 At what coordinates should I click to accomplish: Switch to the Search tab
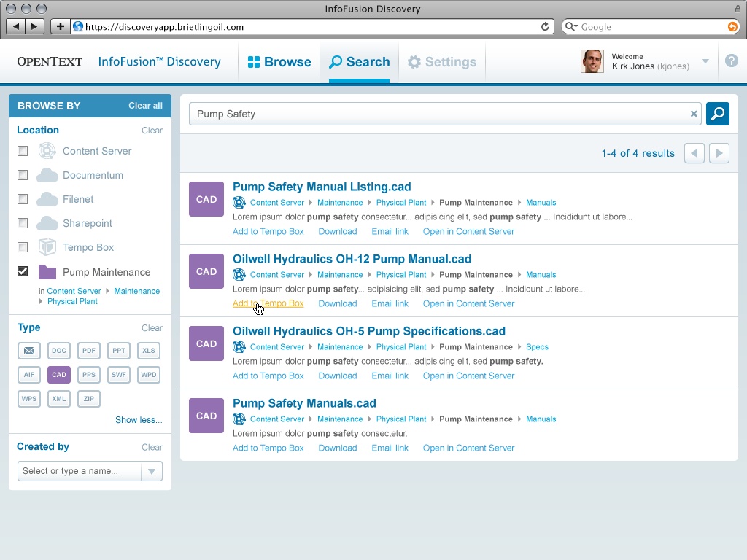pyautogui.click(x=359, y=62)
